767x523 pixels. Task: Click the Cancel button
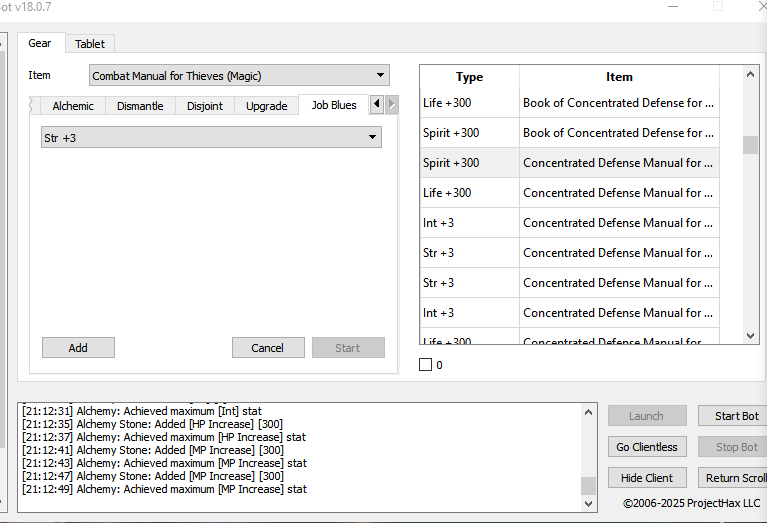(x=268, y=348)
